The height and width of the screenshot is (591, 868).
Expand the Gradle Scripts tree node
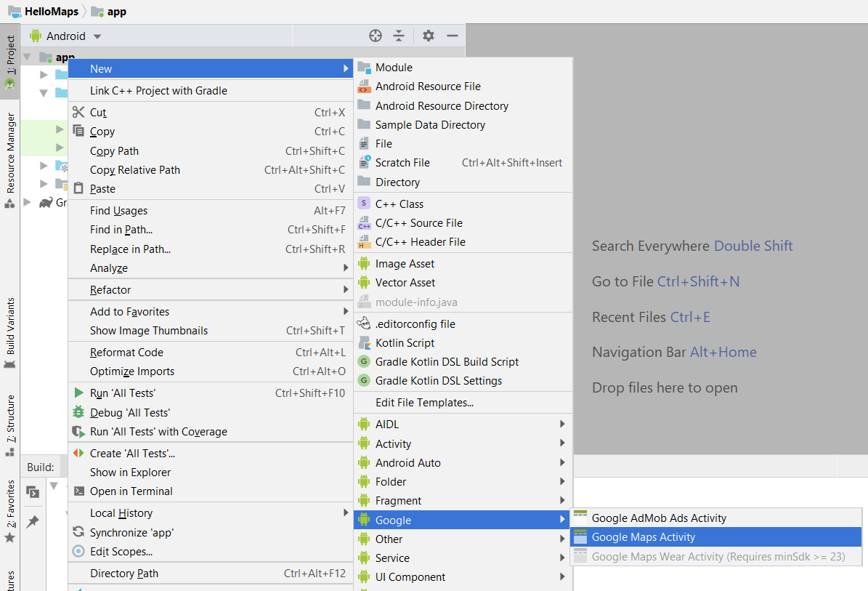[27, 202]
